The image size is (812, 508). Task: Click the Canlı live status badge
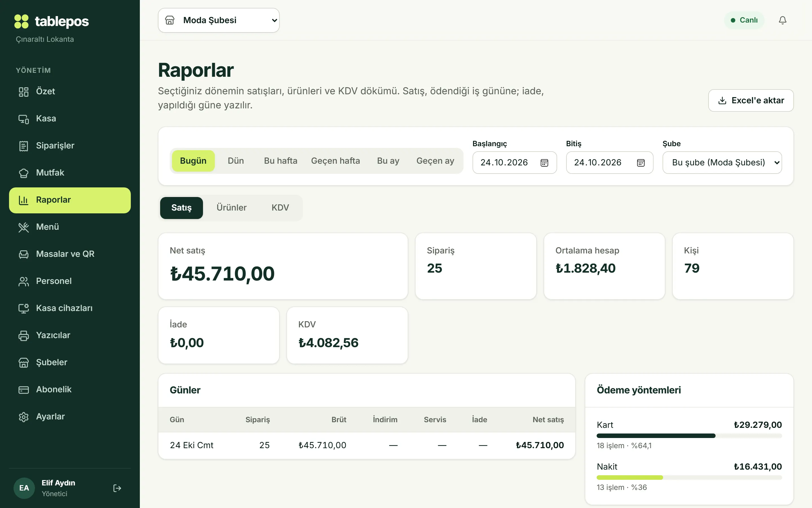(x=744, y=20)
